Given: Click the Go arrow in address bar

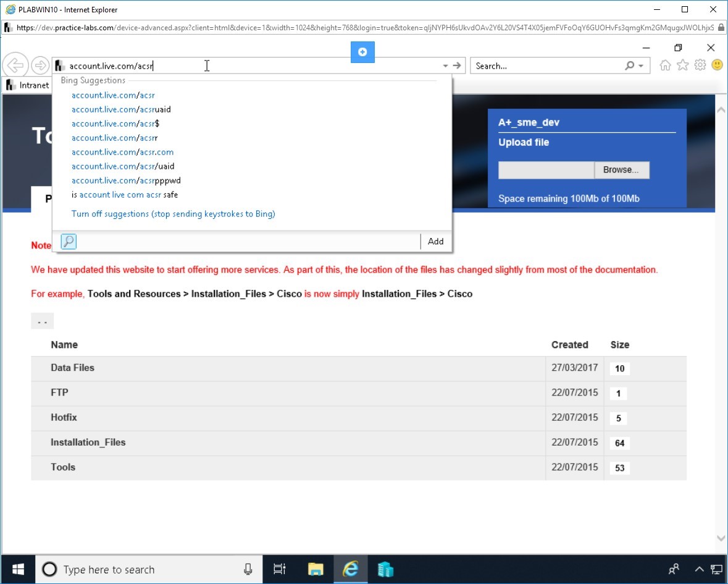Looking at the screenshot, I should click(x=458, y=66).
